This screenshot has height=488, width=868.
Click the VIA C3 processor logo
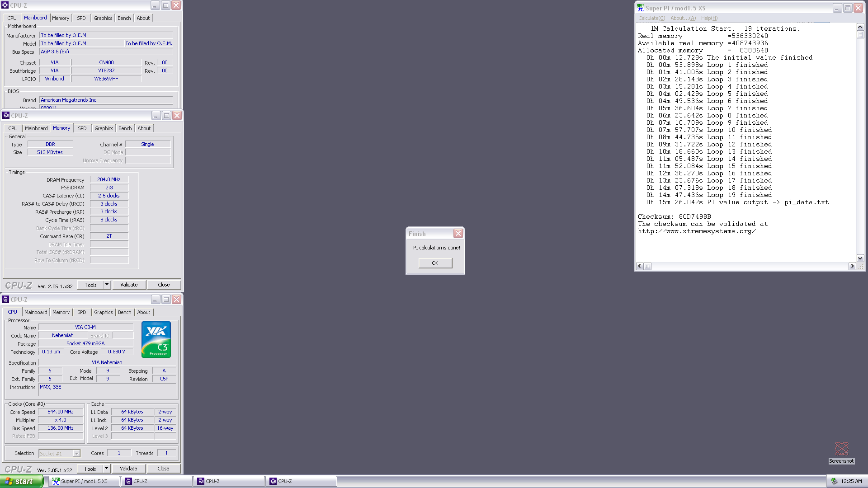click(156, 339)
